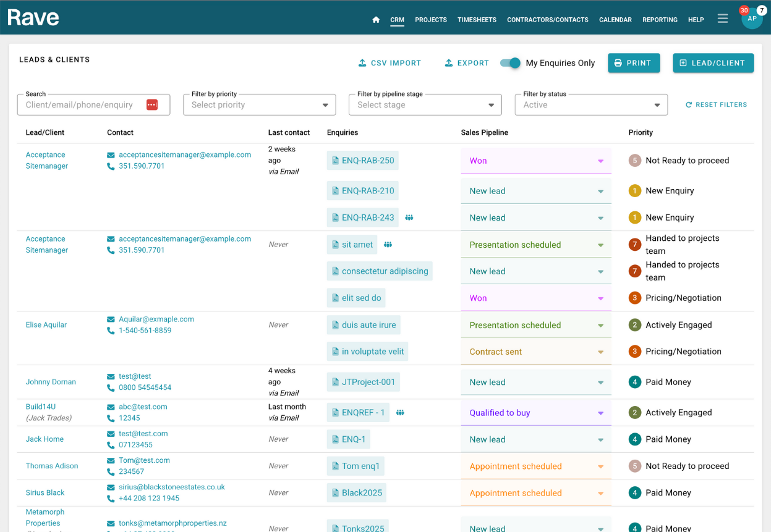771x532 pixels.
Task: Click the priority 7 badge for sit amet
Action: (x=634, y=245)
